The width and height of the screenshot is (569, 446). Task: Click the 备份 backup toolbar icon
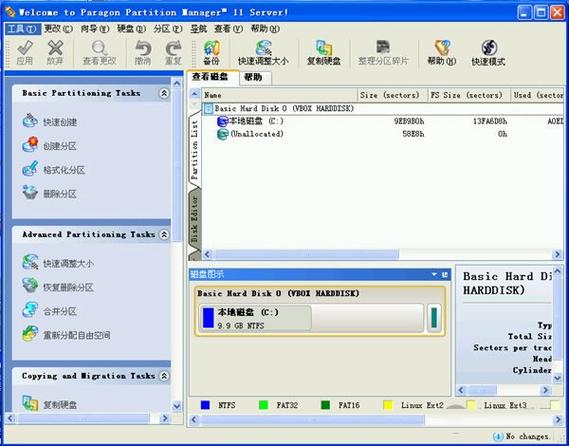[x=211, y=53]
